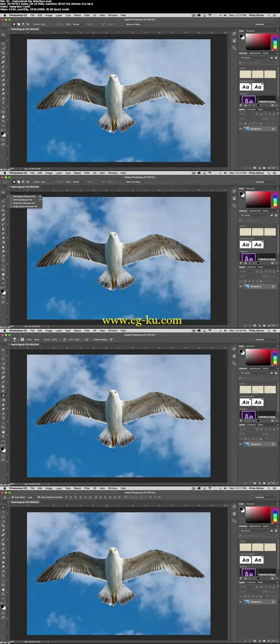The height and width of the screenshot is (644, 280).
Task: Open the brush preset picker beside the eraser icon
Action: pyautogui.click(x=14, y=340)
